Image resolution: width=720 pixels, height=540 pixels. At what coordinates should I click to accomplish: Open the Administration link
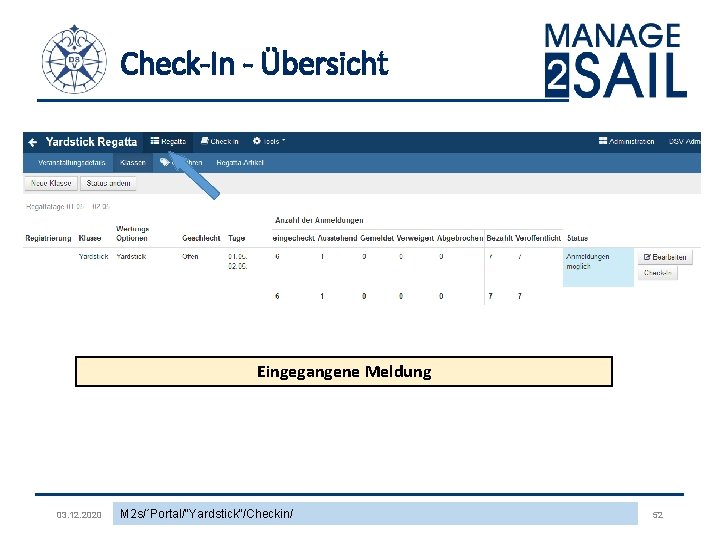pyautogui.click(x=626, y=141)
